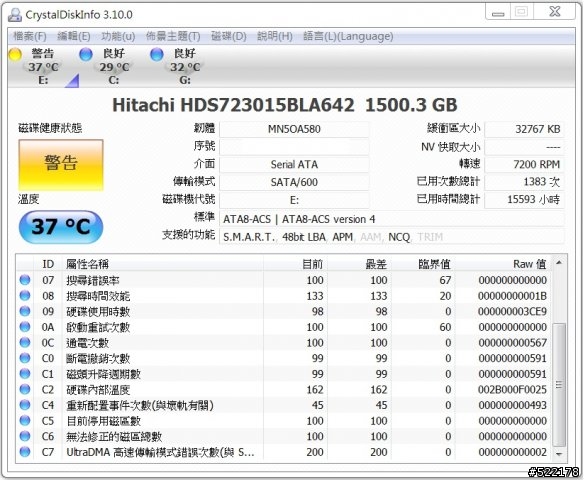Viewport: 584px width, 480px height.
Task: Click the blue status dot for attribute C7
Action: [25, 452]
